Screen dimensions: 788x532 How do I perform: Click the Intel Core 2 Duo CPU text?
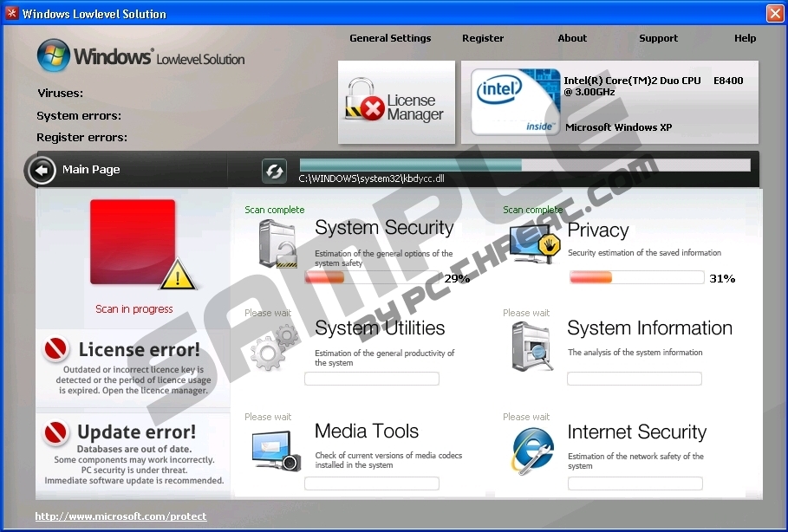click(x=654, y=86)
